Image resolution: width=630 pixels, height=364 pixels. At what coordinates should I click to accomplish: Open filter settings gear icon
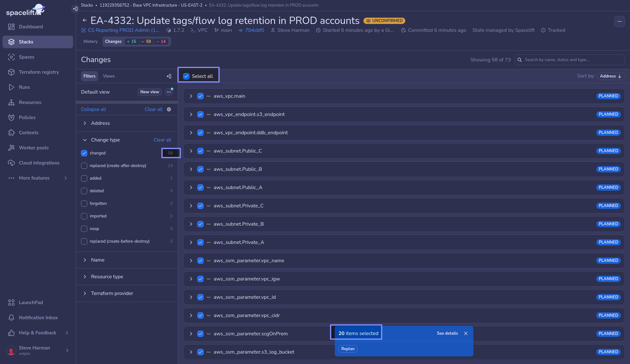point(169,109)
